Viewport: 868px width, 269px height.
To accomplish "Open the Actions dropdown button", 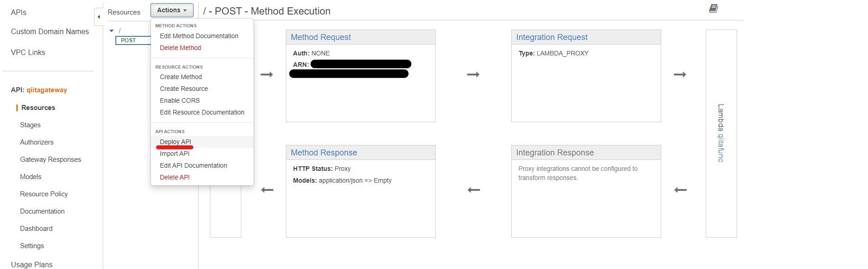I will [172, 10].
